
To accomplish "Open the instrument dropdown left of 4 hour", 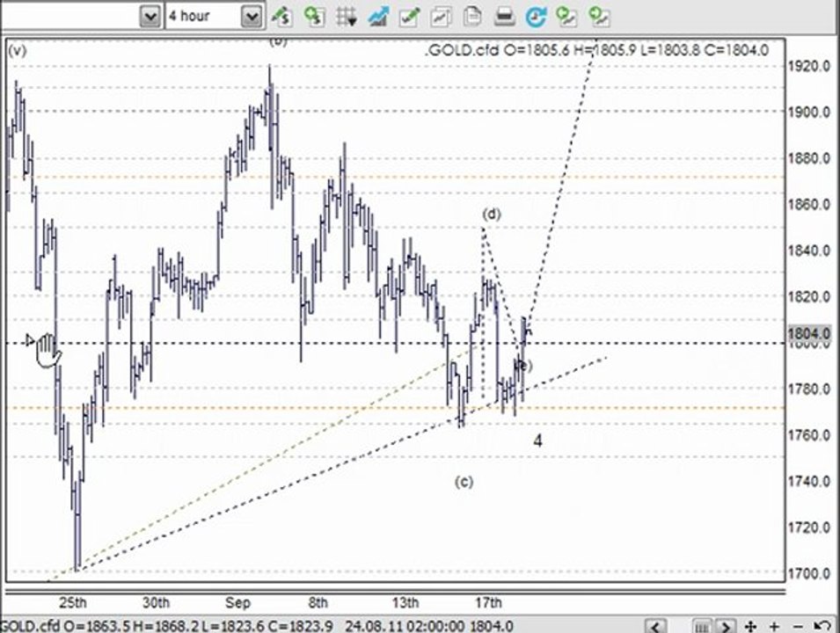I will tap(150, 17).
